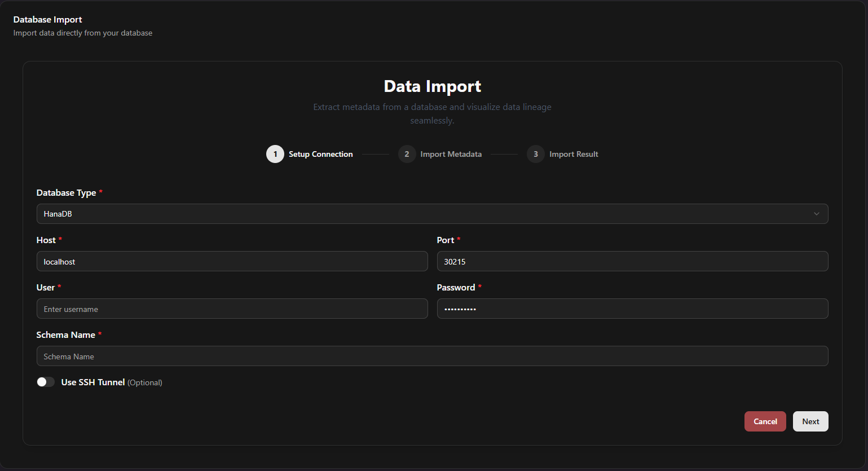868x471 pixels.
Task: Click the Host field containing localhost
Action: click(232, 261)
